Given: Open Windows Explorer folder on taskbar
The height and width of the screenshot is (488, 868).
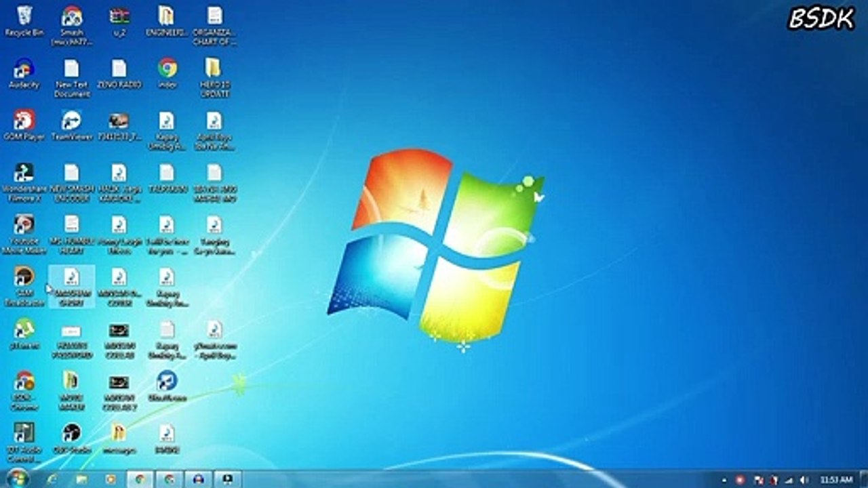Looking at the screenshot, I should 81,479.
